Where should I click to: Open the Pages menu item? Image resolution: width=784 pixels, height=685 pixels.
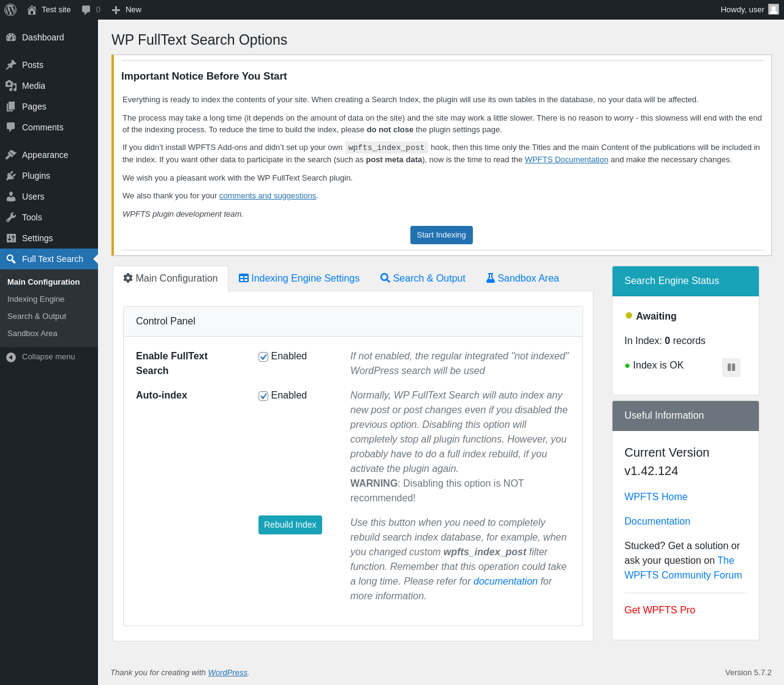point(49,107)
